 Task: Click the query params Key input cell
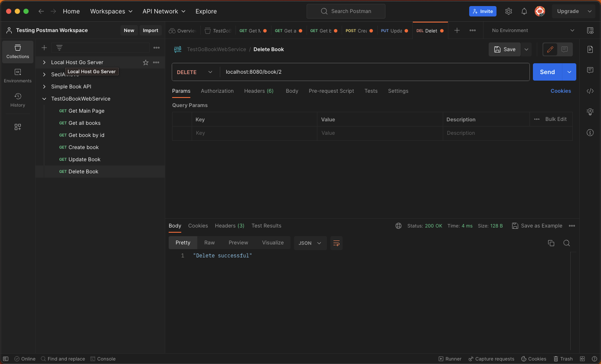coord(255,133)
